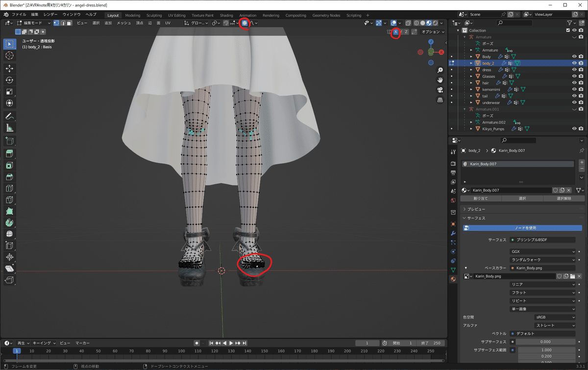
Task: Click the open image folder icon
Action: coord(572,276)
